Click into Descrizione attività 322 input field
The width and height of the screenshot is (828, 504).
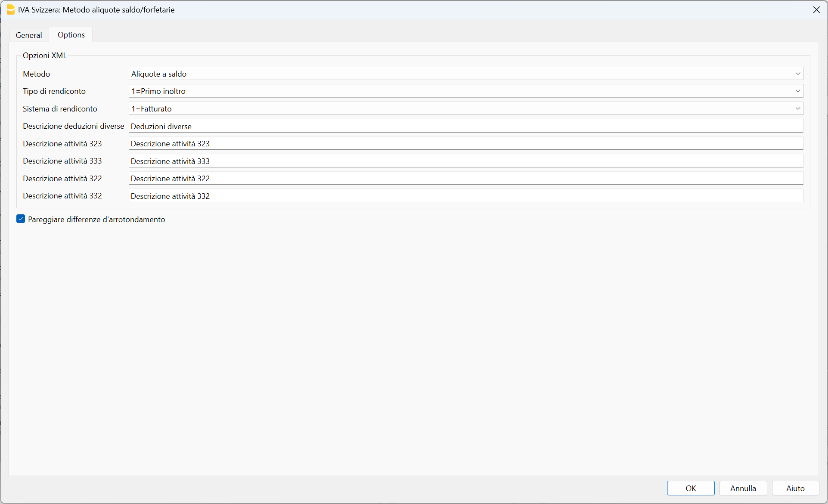click(466, 178)
